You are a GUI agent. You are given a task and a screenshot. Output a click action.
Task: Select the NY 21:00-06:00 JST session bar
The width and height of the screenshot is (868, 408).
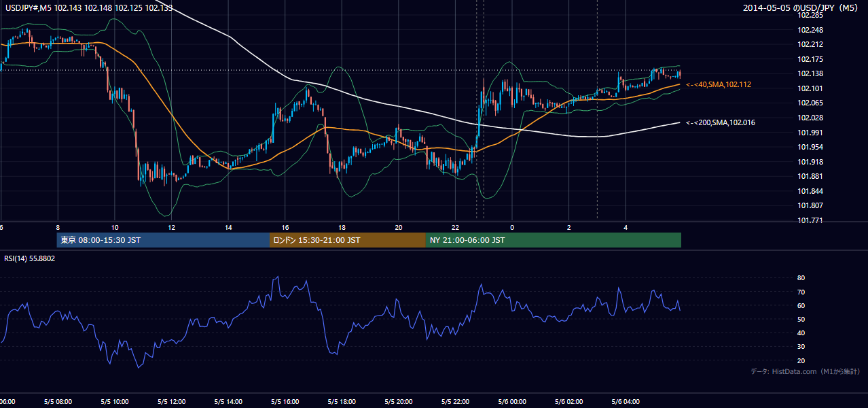point(554,240)
